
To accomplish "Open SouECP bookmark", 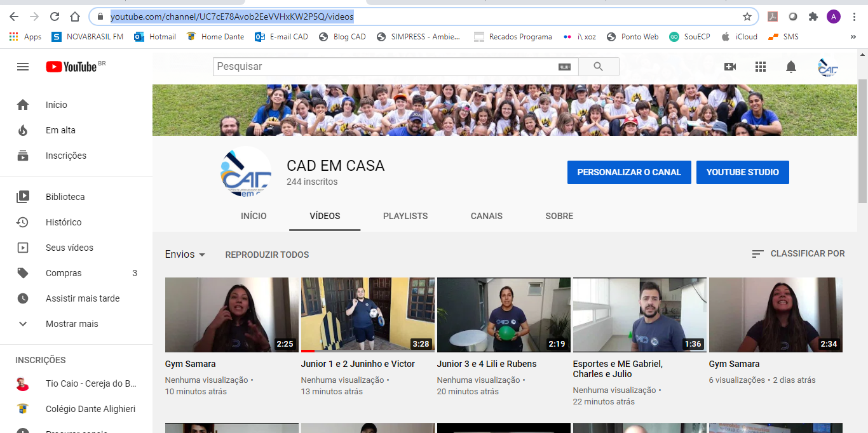I will (x=689, y=37).
